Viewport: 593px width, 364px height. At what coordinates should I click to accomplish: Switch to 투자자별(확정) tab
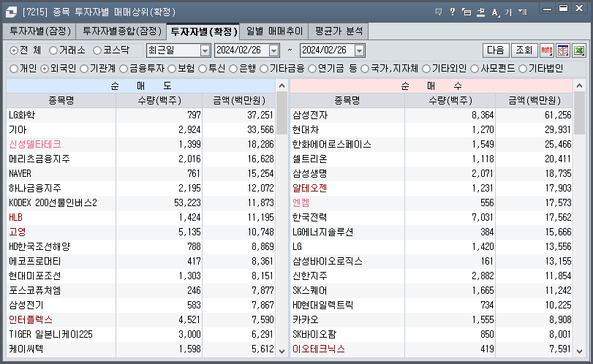tap(203, 31)
